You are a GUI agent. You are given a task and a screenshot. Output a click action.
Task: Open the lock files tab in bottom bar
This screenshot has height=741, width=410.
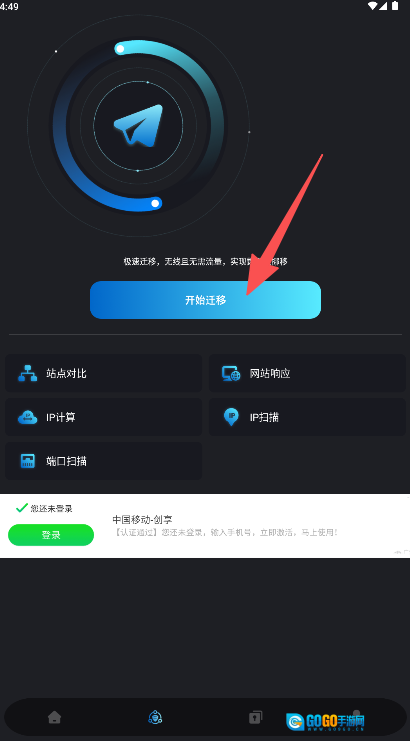[256, 717]
